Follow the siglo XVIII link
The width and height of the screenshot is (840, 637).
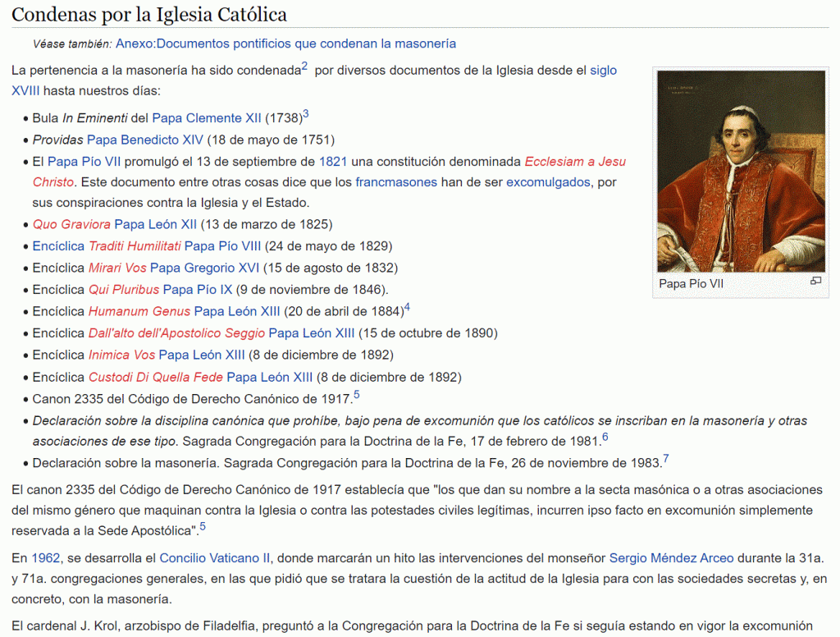(603, 71)
